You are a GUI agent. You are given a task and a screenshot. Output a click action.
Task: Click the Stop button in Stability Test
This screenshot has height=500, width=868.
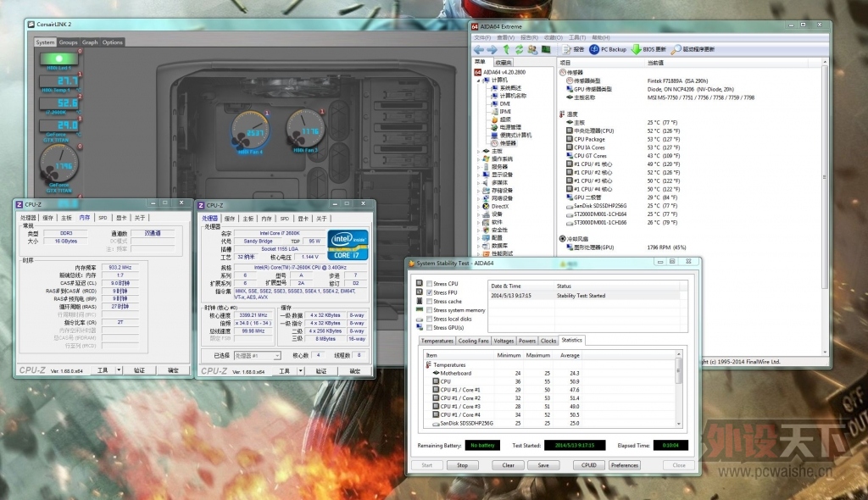[462, 465]
